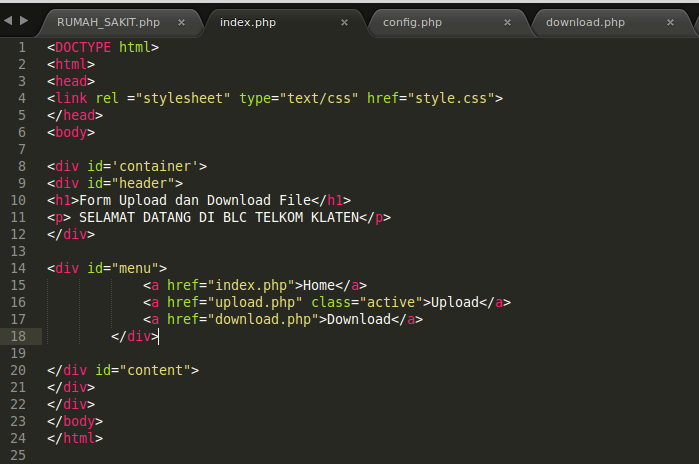Click the closing head tag on line 5

75,115
